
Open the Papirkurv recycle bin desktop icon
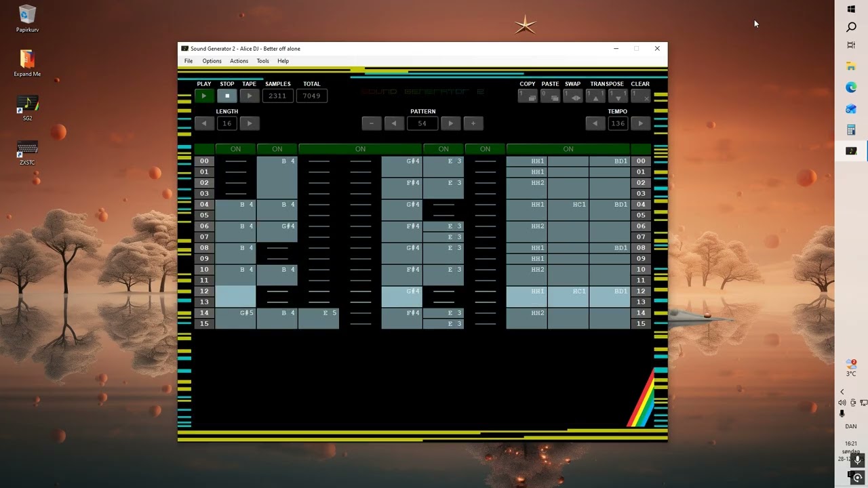point(27,19)
